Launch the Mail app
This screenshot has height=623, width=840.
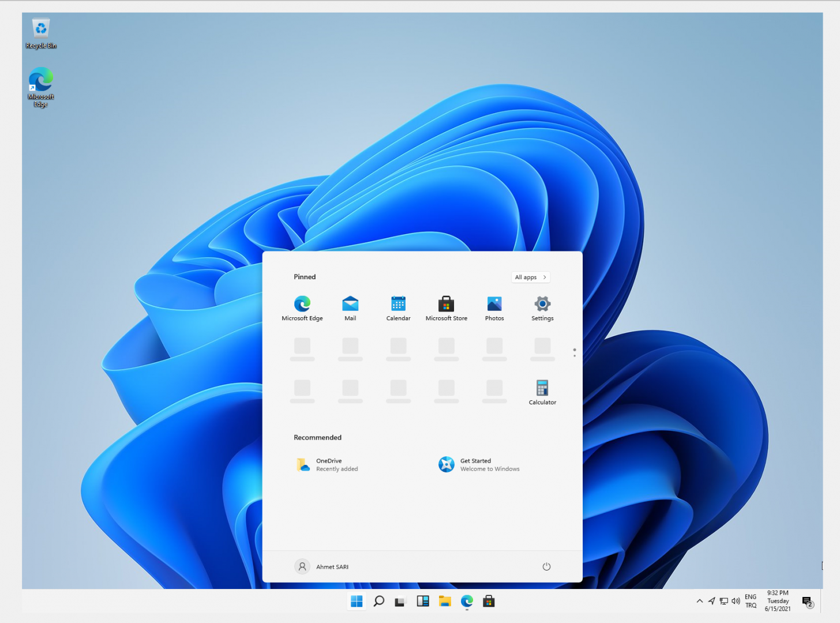click(x=350, y=308)
